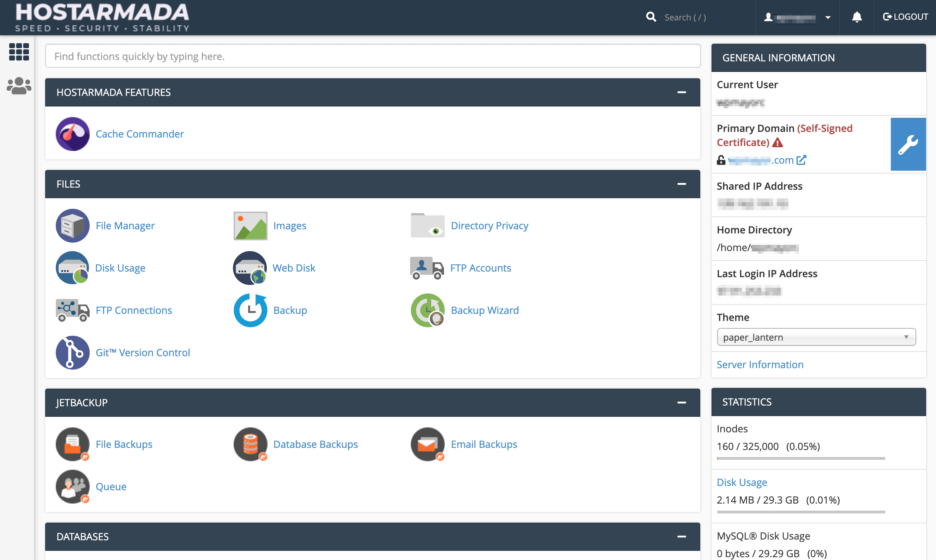Click the Backup clock icon

tap(250, 310)
